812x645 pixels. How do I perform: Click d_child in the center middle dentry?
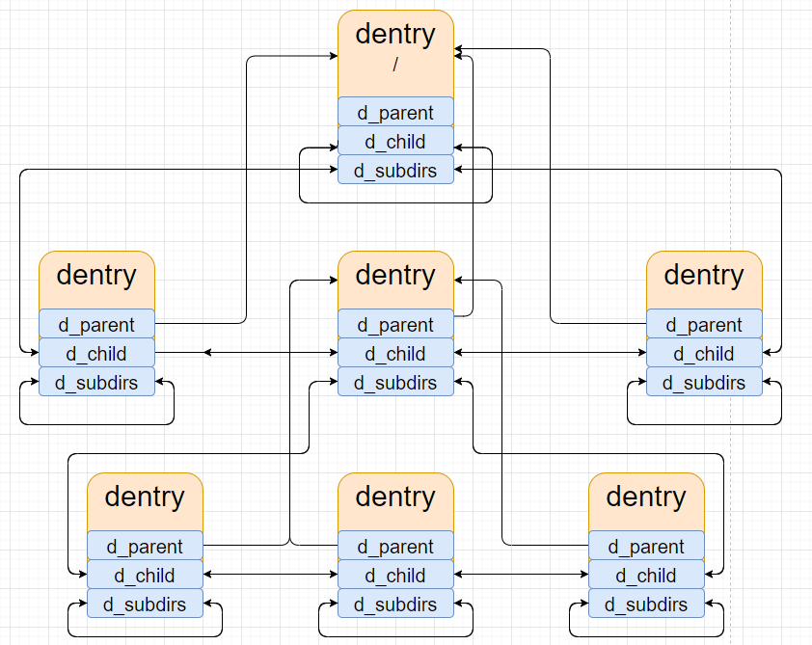(395, 353)
